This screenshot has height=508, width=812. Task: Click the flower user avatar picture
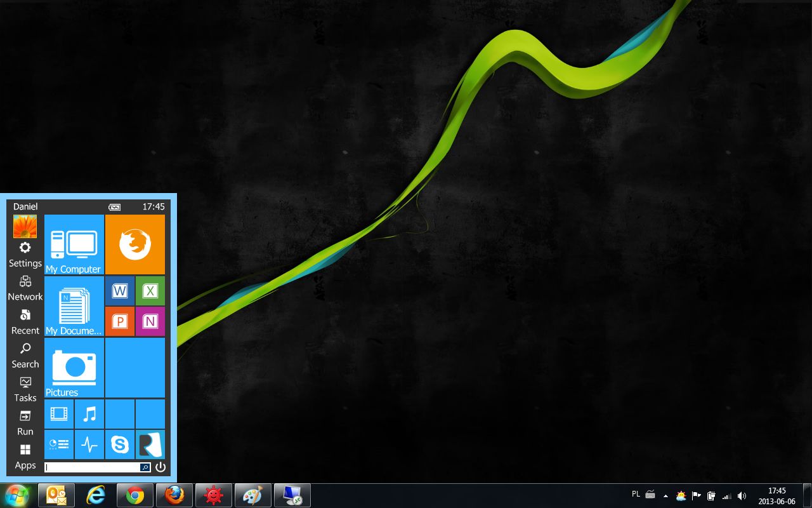coord(25,226)
